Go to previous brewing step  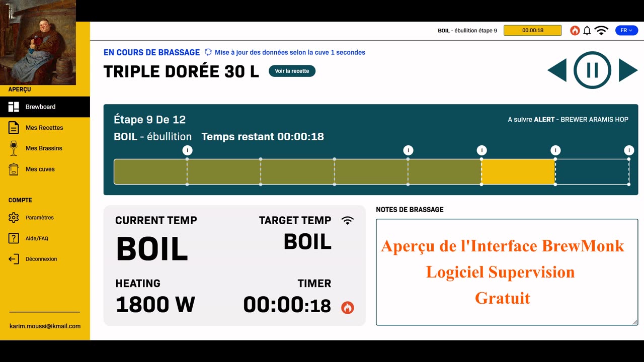[x=557, y=70]
